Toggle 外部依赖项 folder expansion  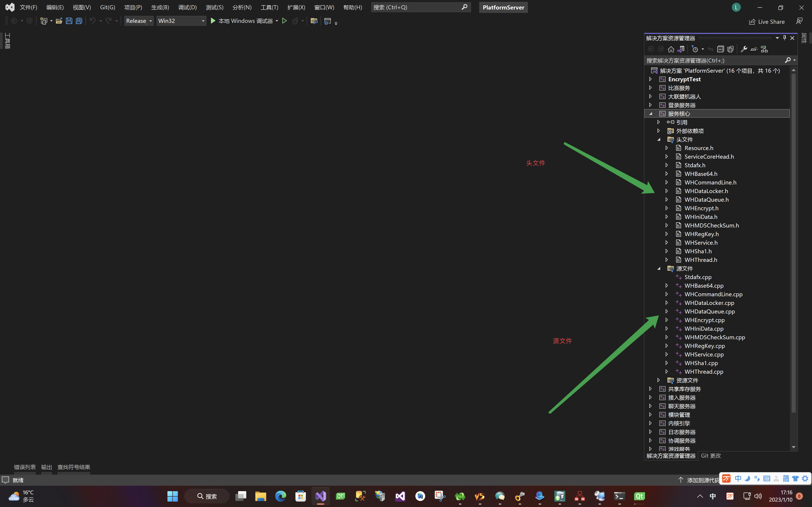(x=659, y=131)
